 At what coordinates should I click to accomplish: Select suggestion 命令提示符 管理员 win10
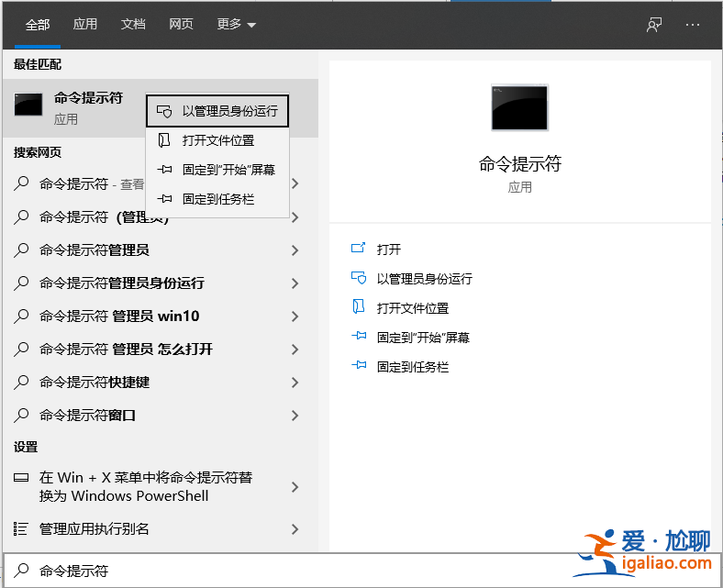point(119,316)
